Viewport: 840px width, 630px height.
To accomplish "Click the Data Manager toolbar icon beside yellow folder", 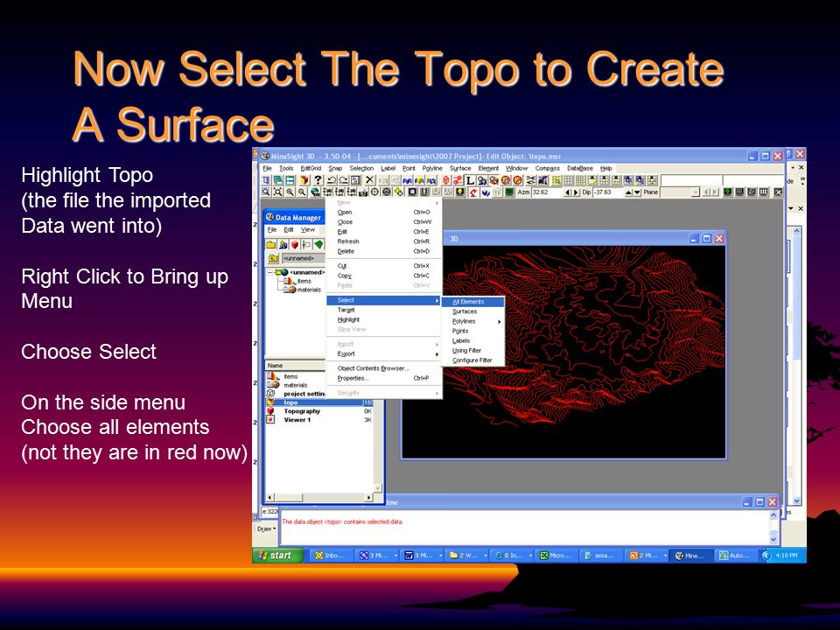I will (x=283, y=245).
